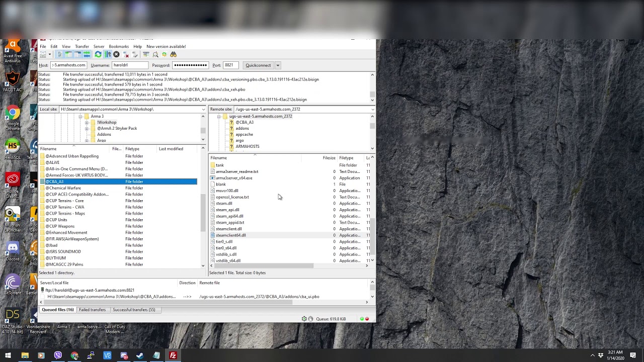Image resolution: width=644 pixels, height=362 pixels.
Task: Click the Quickconnect button
Action: (x=258, y=65)
